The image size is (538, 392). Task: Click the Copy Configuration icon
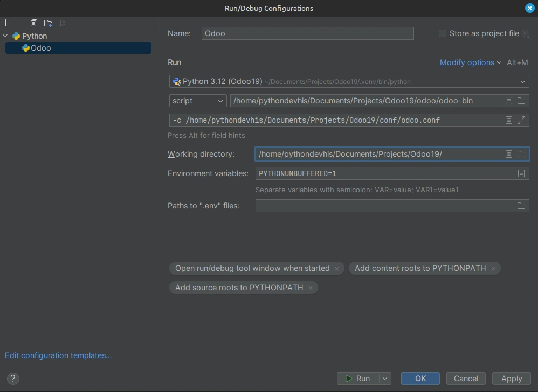(x=34, y=23)
